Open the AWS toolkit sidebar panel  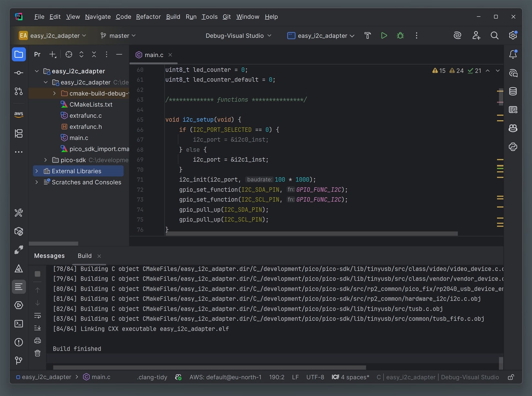point(19,115)
